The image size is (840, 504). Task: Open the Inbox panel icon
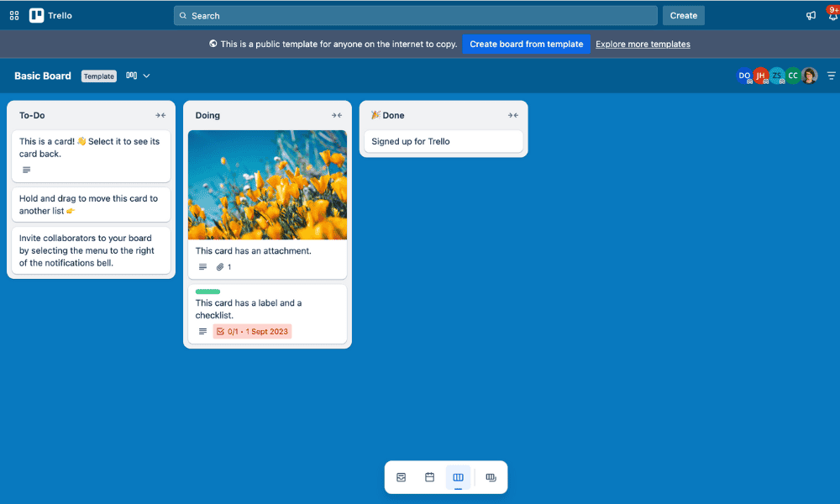402,477
